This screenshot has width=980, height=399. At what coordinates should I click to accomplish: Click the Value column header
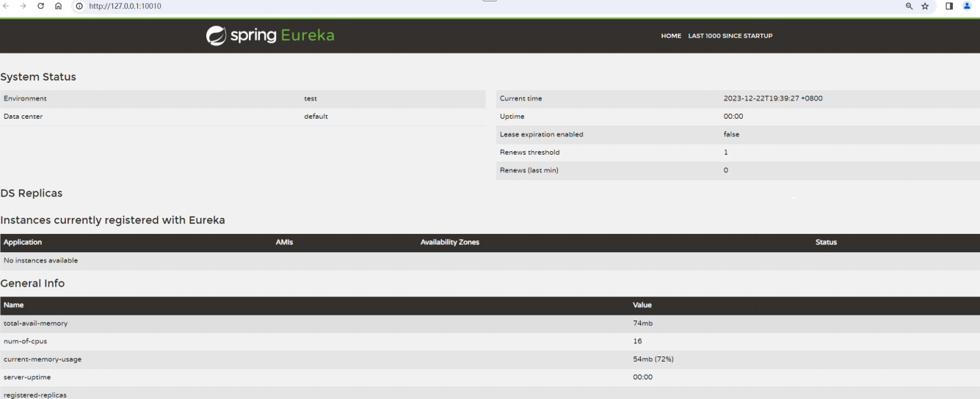coord(642,305)
